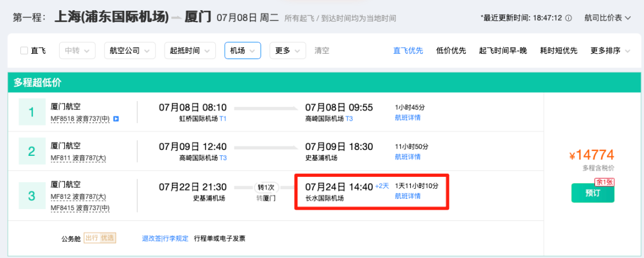Image resolution: width=644 pixels, height=258 pixels.
Task: Sort by 起飞时间早-晚
Action: [x=503, y=51]
